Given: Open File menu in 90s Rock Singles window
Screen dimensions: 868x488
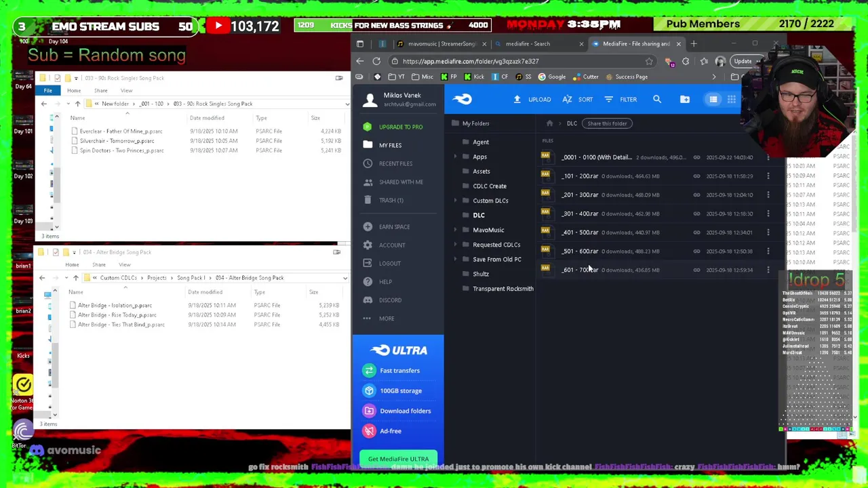Looking at the screenshot, I should 47,90.
